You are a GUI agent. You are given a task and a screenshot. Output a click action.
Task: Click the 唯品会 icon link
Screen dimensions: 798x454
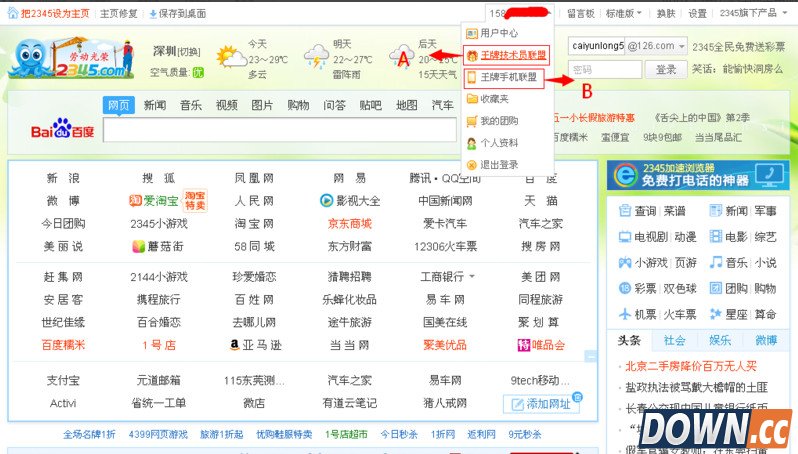coord(524,345)
